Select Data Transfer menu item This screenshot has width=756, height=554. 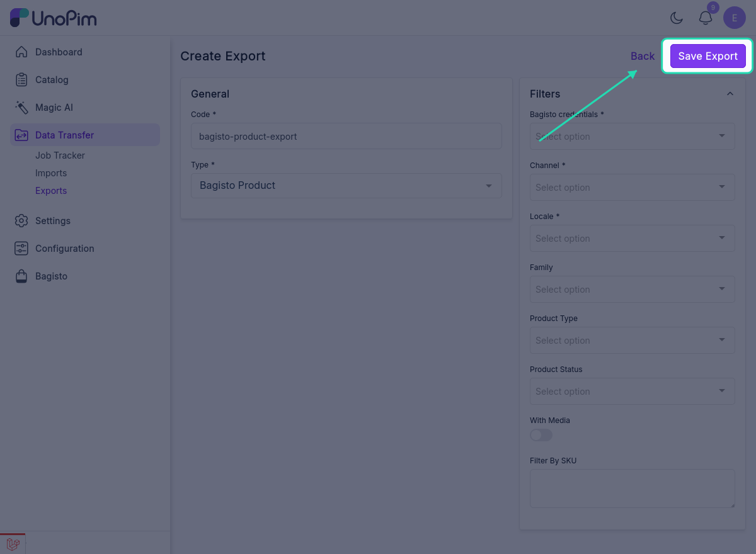pyautogui.click(x=85, y=135)
